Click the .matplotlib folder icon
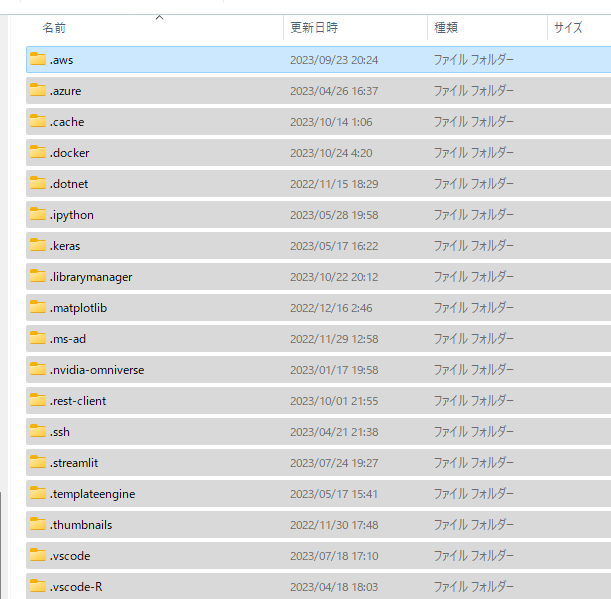This screenshot has width=611, height=599. click(x=38, y=307)
